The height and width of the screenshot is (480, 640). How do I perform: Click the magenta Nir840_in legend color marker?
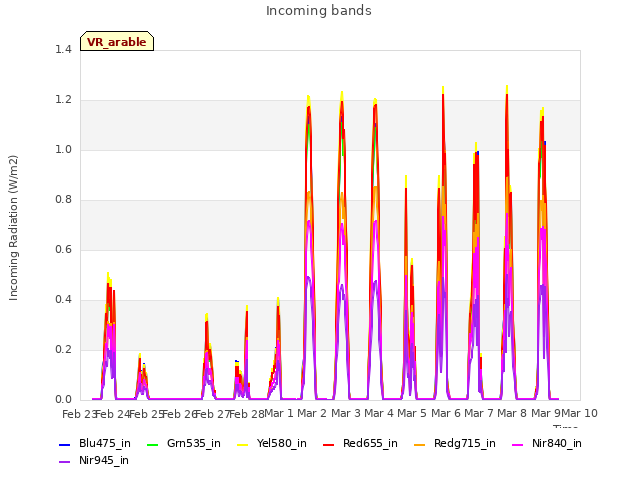click(x=518, y=444)
